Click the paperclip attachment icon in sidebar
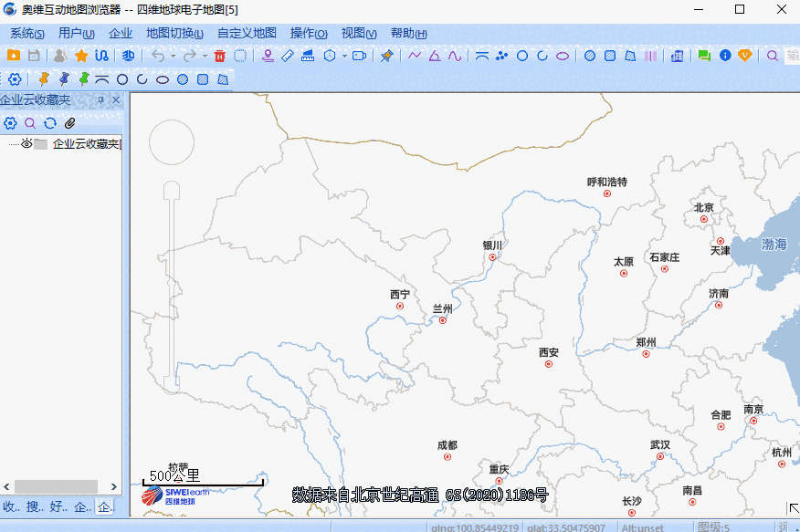 (69, 122)
